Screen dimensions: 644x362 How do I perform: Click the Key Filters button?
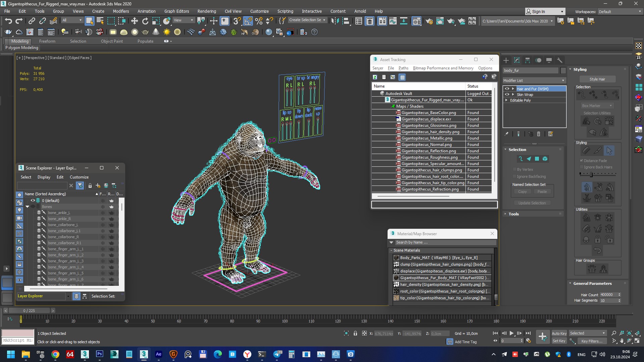tap(592, 341)
